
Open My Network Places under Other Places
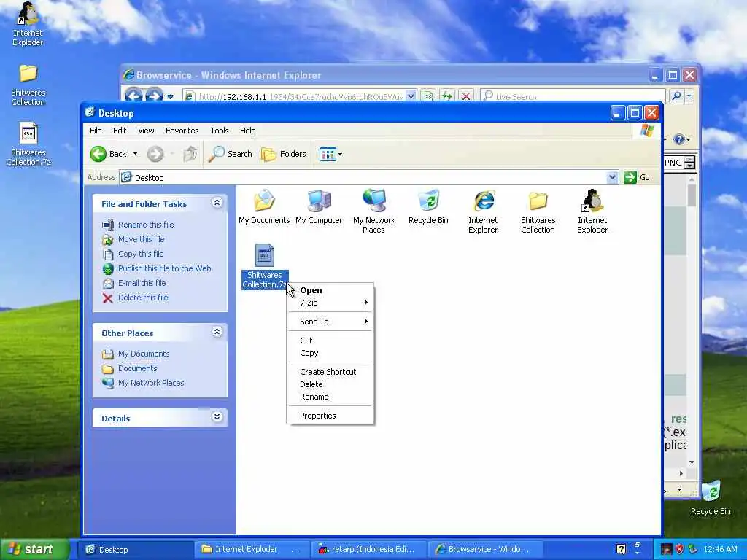151,383
